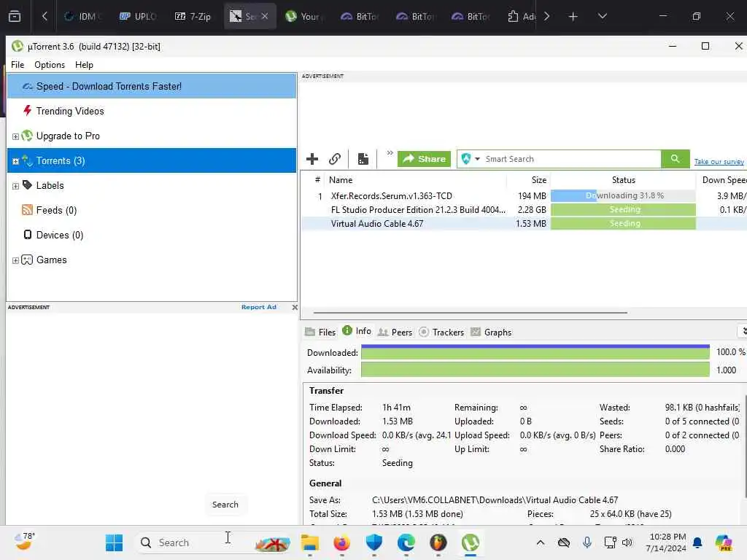
Task: Click the Devices phone icon
Action: [28, 235]
